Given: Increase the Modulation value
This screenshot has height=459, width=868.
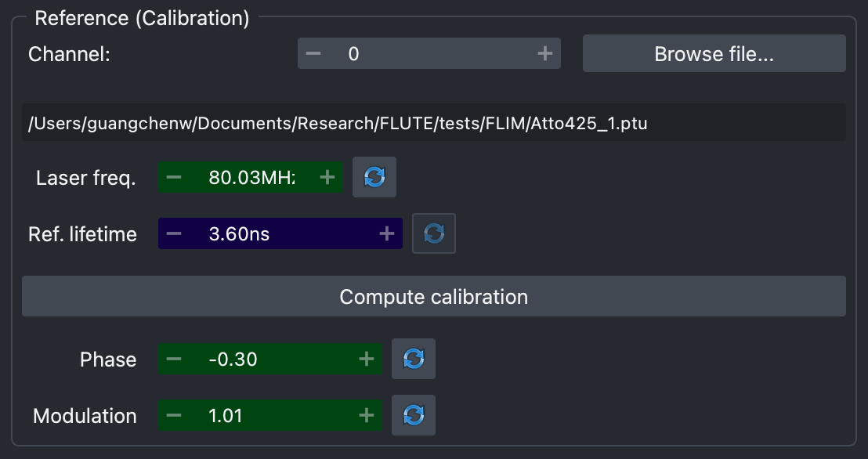Looking at the screenshot, I should pos(365,415).
